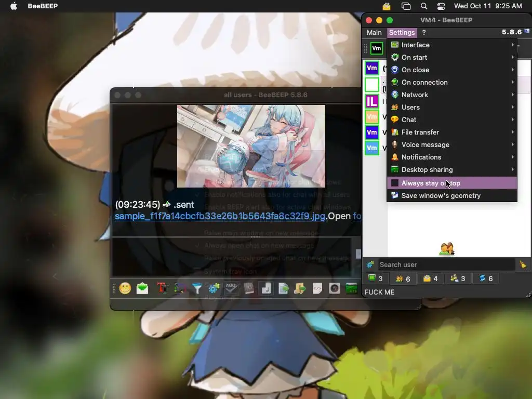
Task: Switch to the groups tab showing 3
Action: [458, 278]
